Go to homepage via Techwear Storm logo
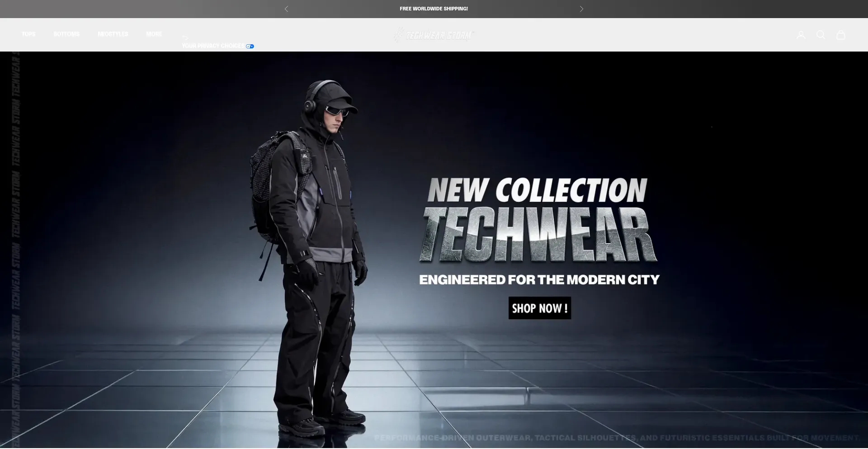Image resolution: width=868 pixels, height=449 pixels. pos(434,35)
